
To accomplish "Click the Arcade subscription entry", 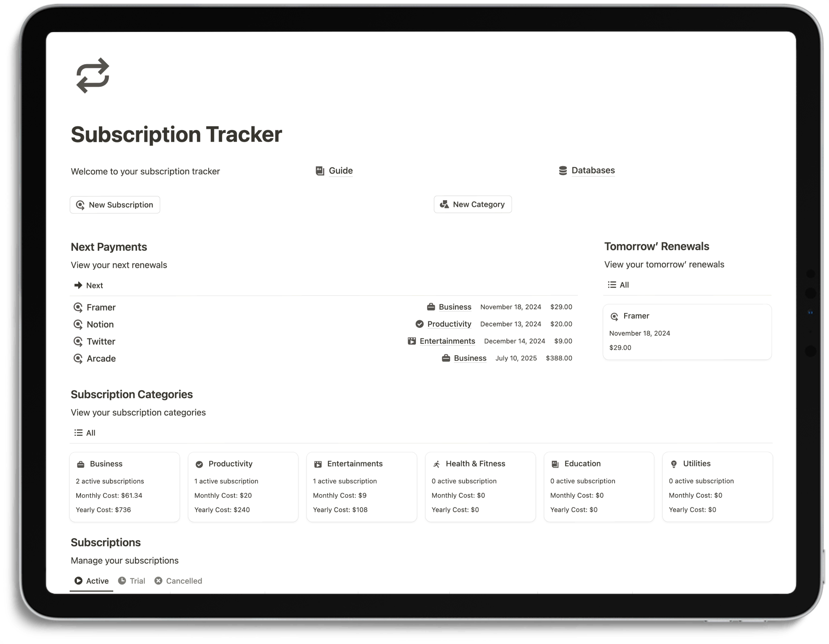I will pyautogui.click(x=100, y=358).
